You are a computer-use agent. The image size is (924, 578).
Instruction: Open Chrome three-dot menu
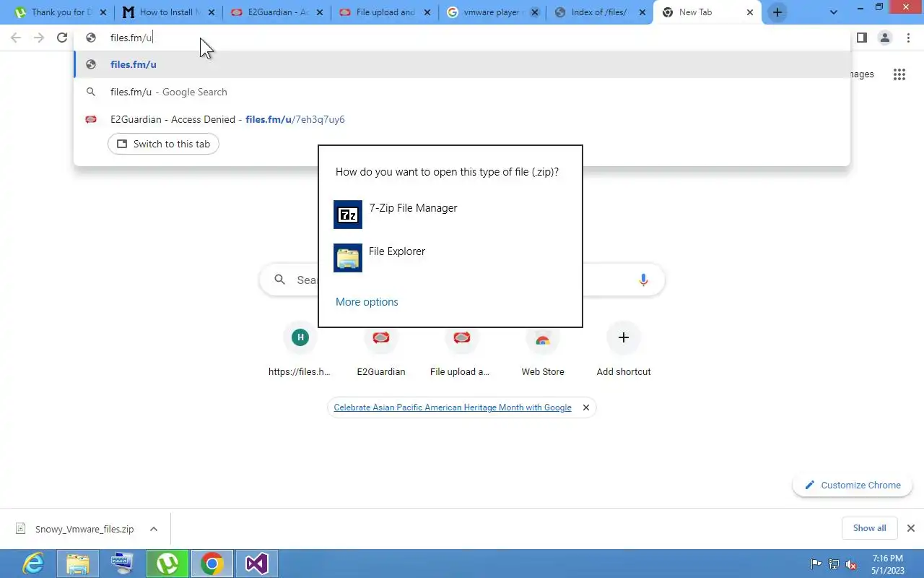pyautogui.click(x=908, y=38)
